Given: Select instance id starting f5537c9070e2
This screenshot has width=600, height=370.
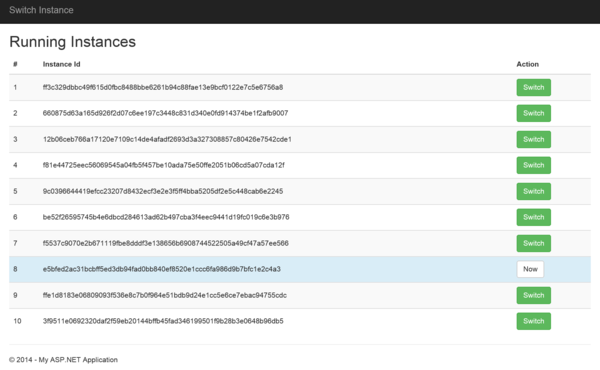Looking at the screenshot, I should [166, 243].
